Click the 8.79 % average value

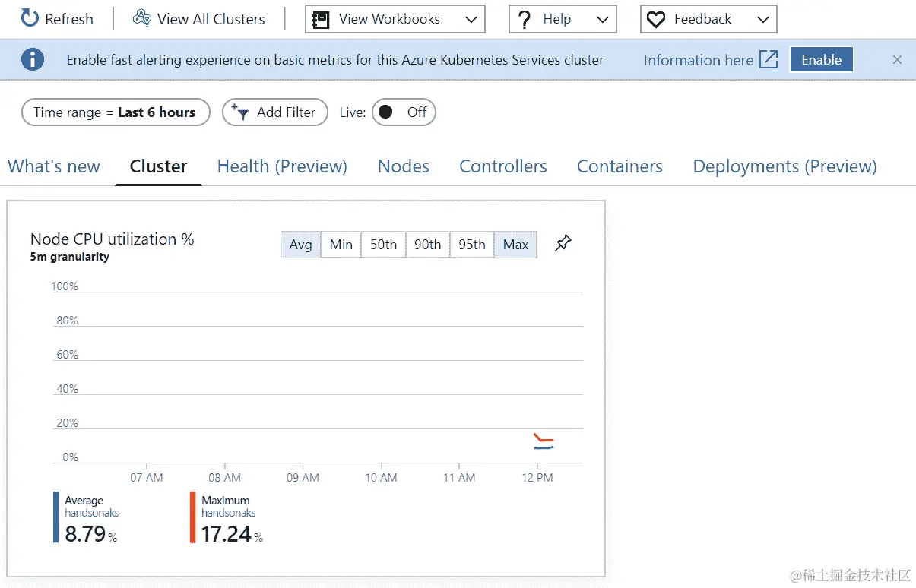(91, 534)
